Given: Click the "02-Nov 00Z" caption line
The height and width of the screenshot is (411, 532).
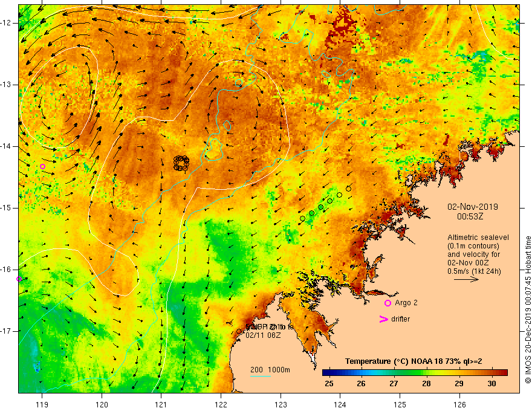Looking at the screenshot, I should tap(469, 263).
